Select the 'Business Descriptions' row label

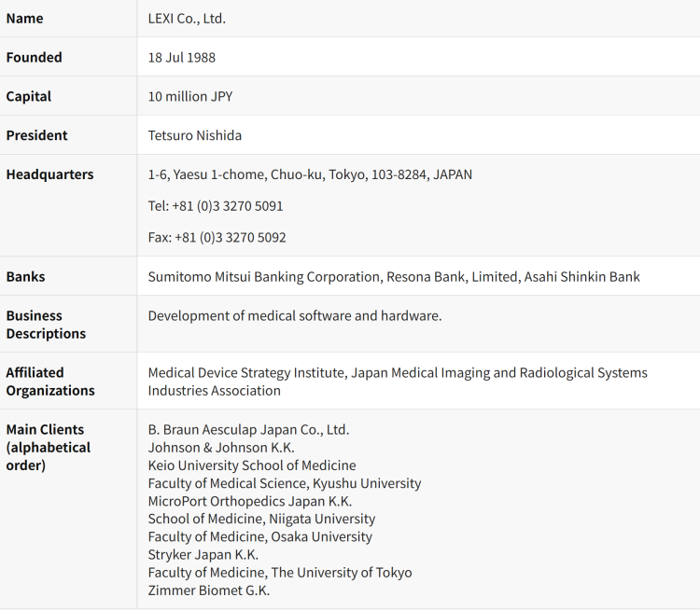click(46, 325)
